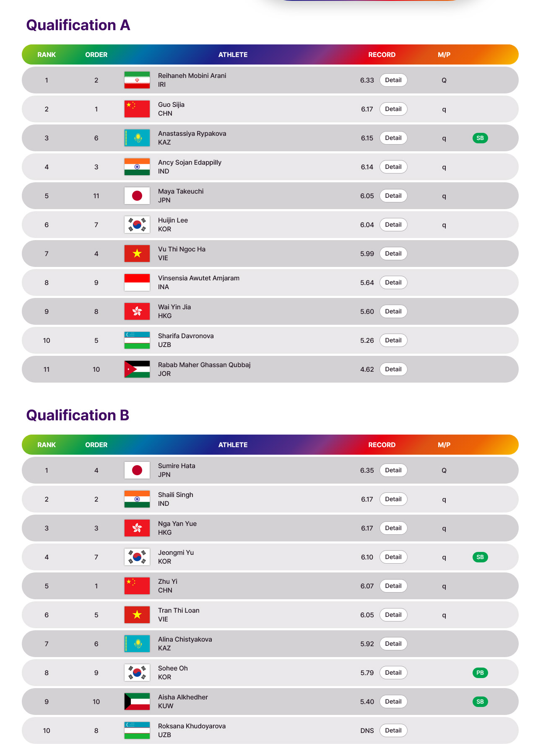Viewport: 538px width, 756px height.
Task: Open Detail for Roksana Khudoyarova DNS entry
Action: point(393,730)
